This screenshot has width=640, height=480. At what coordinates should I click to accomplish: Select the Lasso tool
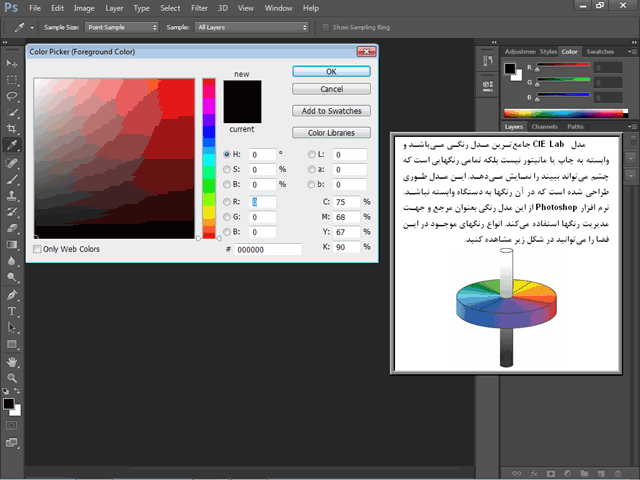click(x=12, y=96)
